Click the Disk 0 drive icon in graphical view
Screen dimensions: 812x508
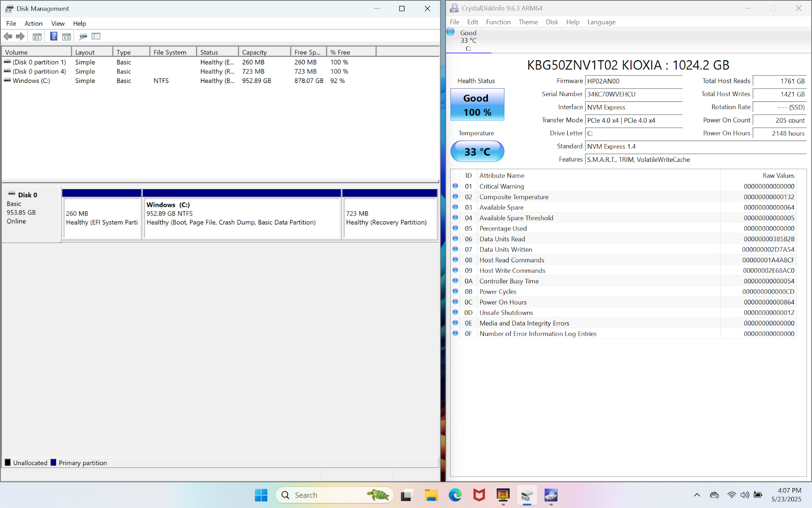coord(12,194)
